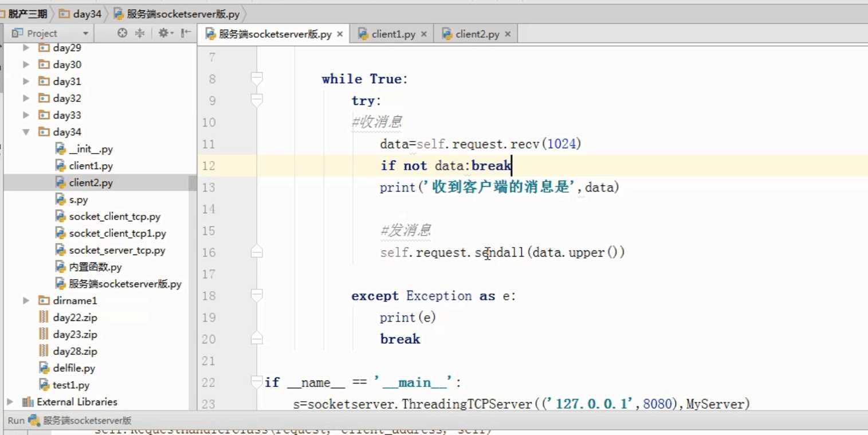Switch to the client2.py tab
The image size is (868, 435).
[x=477, y=34]
